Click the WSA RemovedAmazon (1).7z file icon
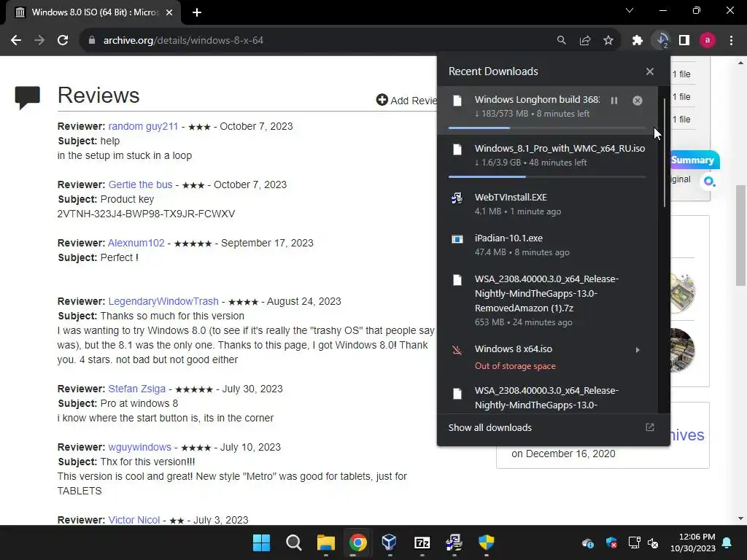 [x=457, y=279]
